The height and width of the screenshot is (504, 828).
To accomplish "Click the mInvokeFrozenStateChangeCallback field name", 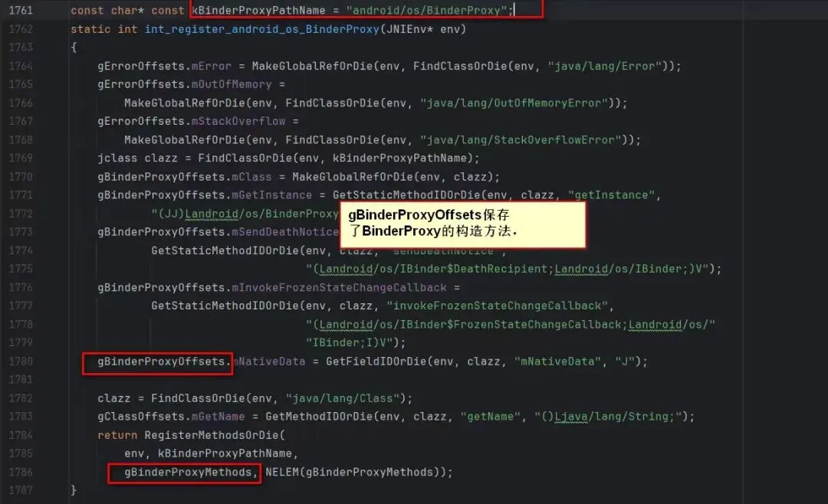I will coord(339,288).
